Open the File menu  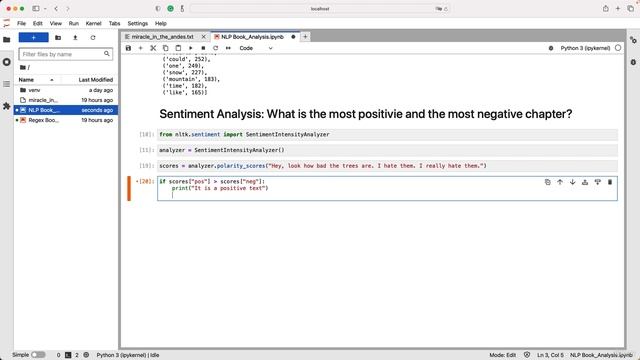(x=21, y=23)
